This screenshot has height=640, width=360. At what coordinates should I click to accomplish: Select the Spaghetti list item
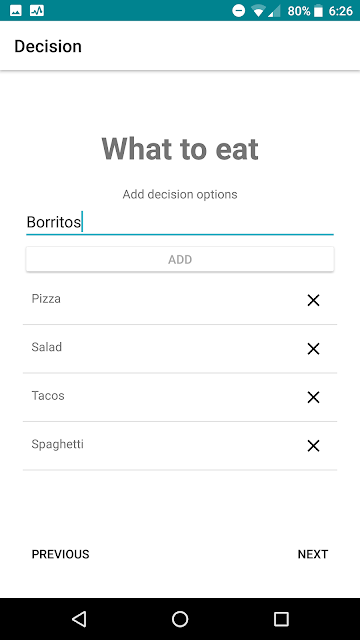[x=180, y=446]
